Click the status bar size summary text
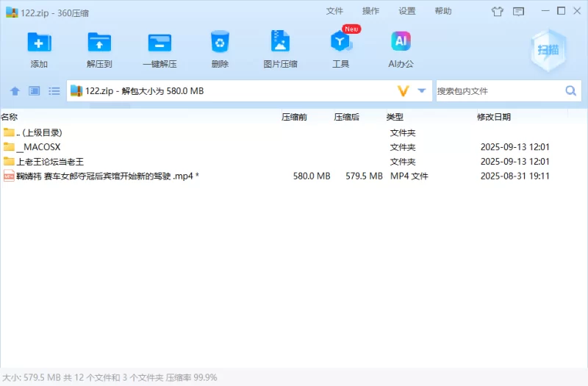 (x=110, y=377)
